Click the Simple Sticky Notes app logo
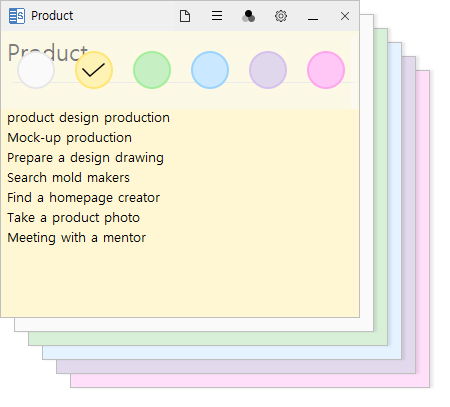This screenshot has height=407, width=450. pyautogui.click(x=17, y=16)
